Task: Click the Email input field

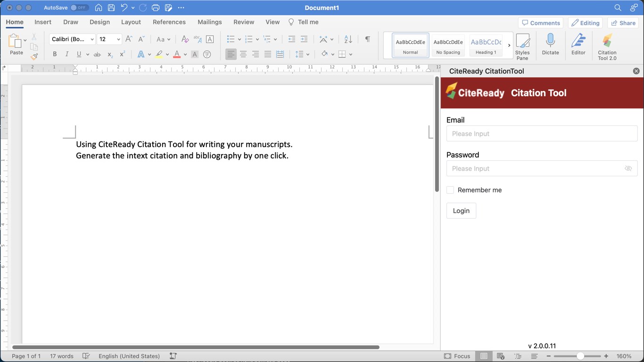Action: 542,133
